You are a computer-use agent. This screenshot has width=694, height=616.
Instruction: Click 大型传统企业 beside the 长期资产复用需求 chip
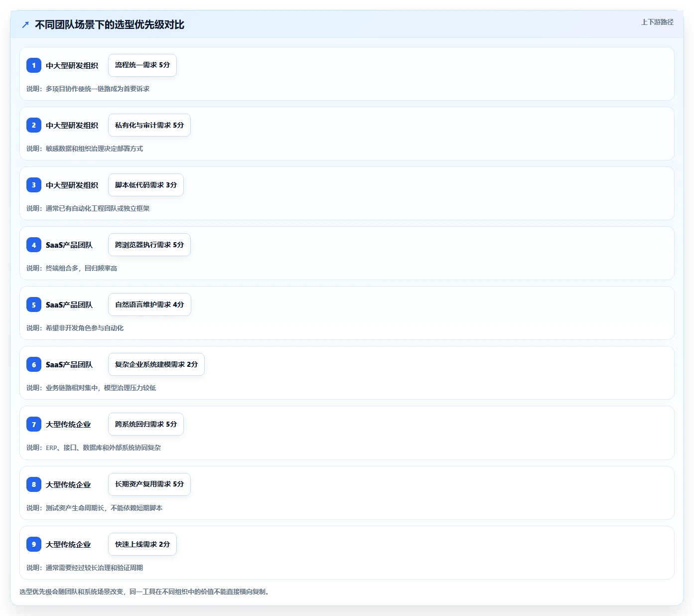click(x=68, y=484)
